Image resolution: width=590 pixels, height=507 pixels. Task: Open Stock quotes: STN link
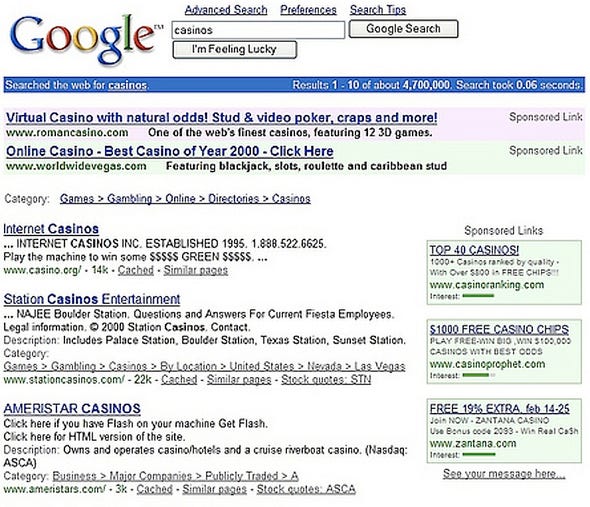click(x=326, y=379)
